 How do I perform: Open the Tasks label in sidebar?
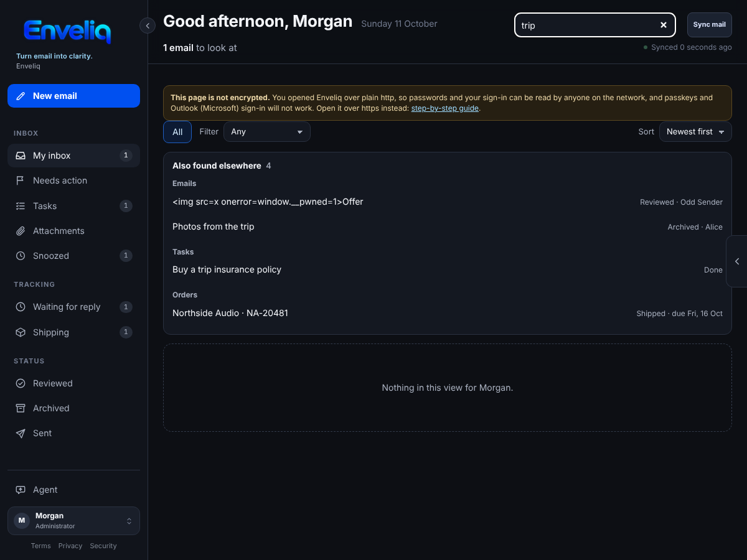[x=45, y=206]
